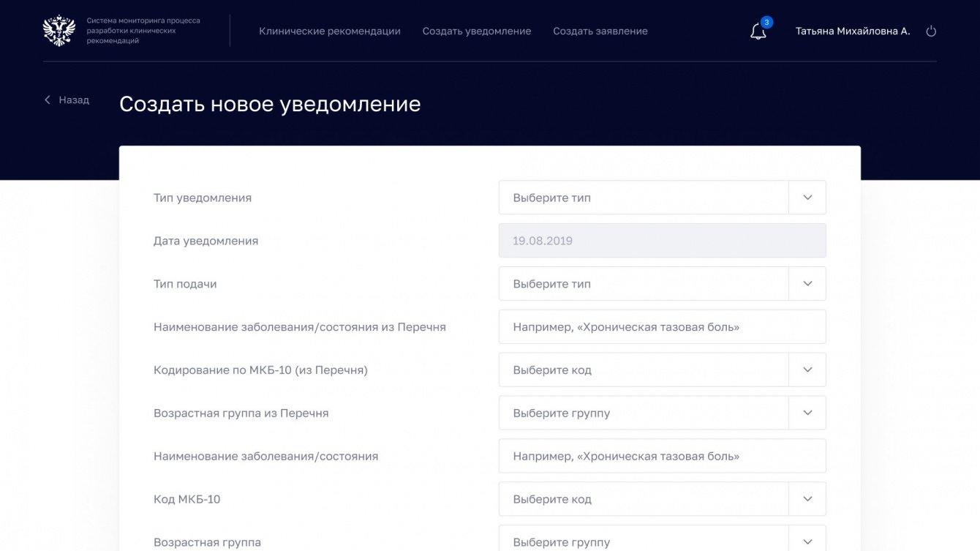Go to Создать заявление in the navigation

tap(600, 31)
